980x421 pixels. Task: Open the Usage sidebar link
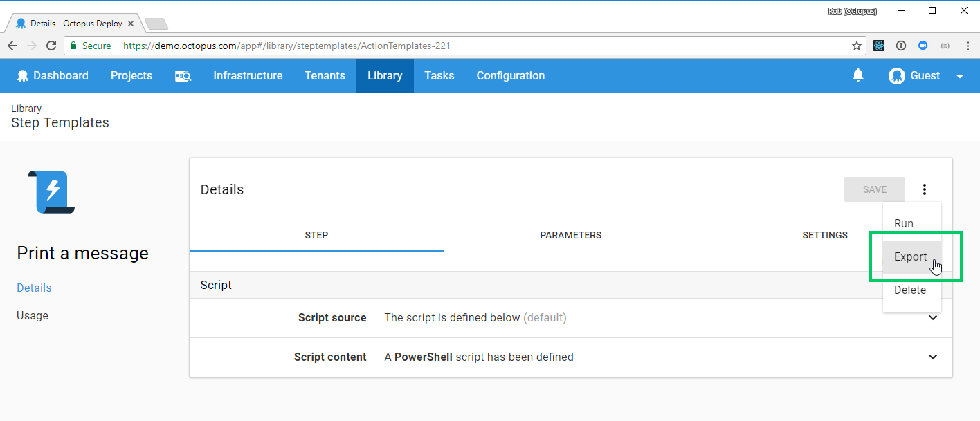click(x=33, y=315)
